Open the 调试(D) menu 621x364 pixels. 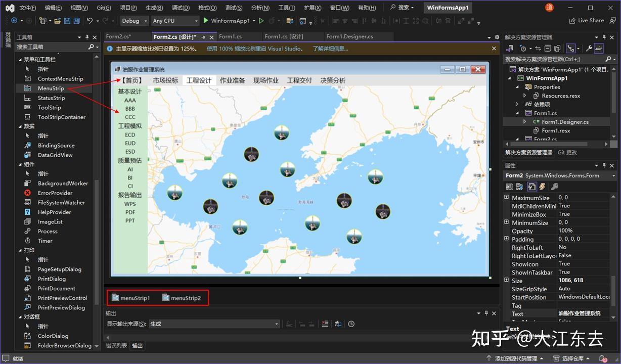pyautogui.click(x=181, y=8)
